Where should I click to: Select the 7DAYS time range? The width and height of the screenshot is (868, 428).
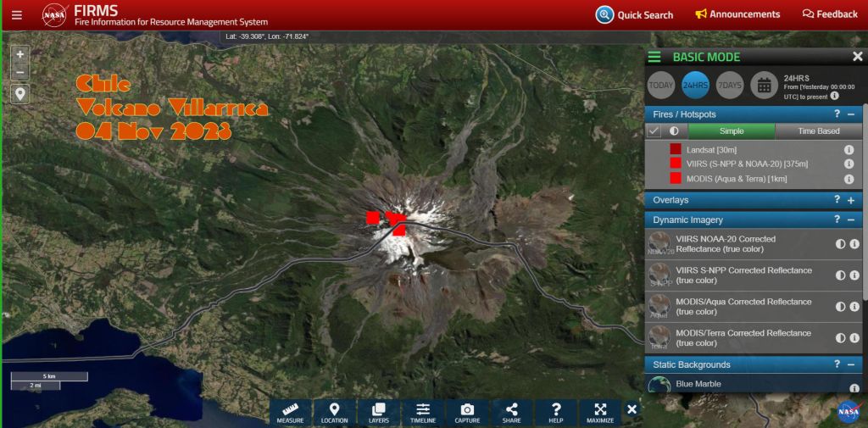[729, 85]
